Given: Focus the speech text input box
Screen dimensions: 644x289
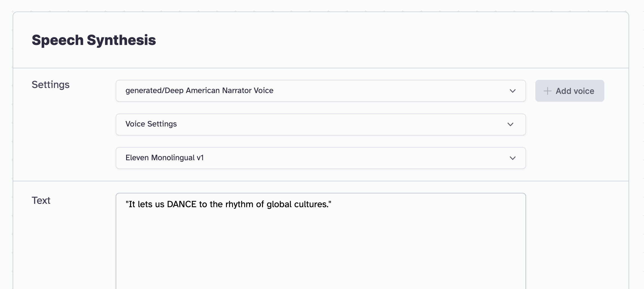Looking at the screenshot, I should [x=321, y=241].
